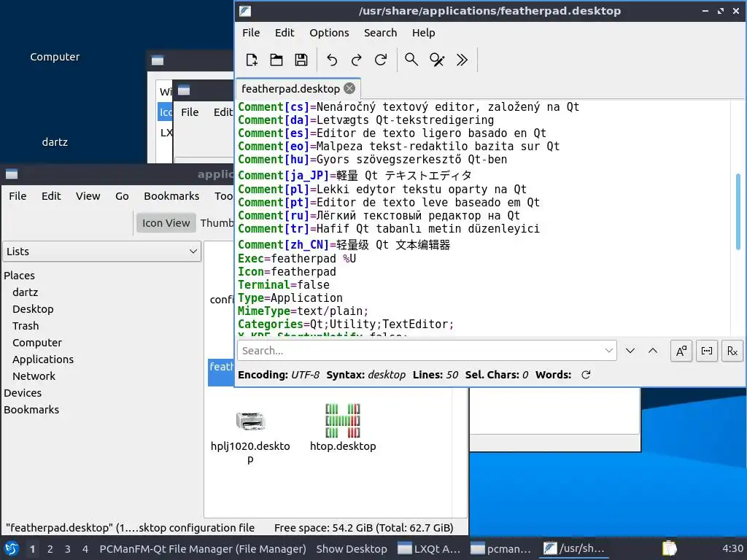Select Computer in Places sidebar
This screenshot has height=560, width=747.
pos(37,343)
